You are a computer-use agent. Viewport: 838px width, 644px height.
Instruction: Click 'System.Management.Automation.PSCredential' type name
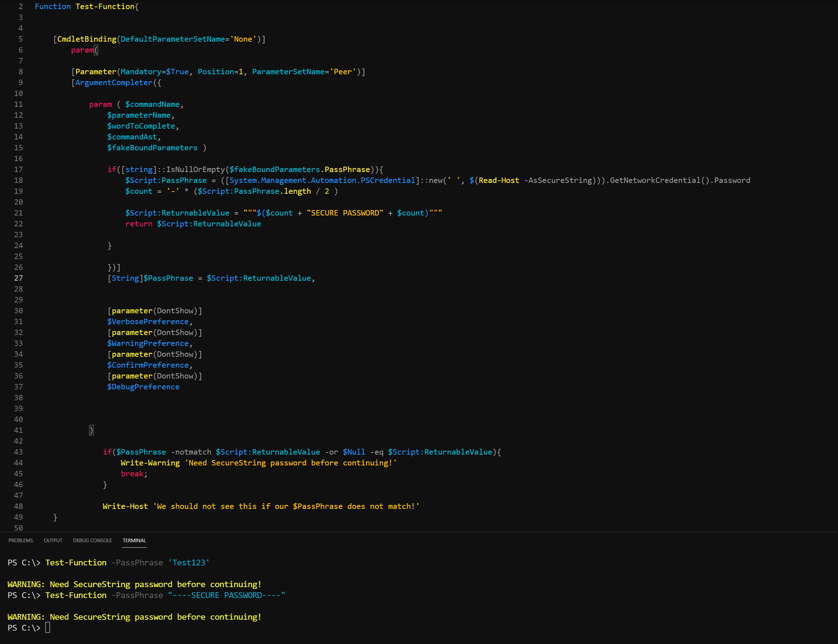click(x=322, y=180)
